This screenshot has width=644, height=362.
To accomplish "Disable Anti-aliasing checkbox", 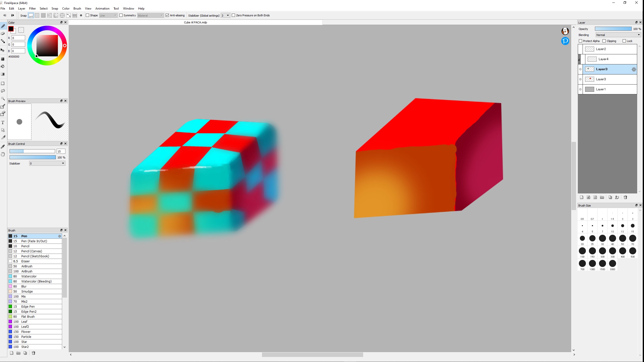I will pyautogui.click(x=167, y=15).
